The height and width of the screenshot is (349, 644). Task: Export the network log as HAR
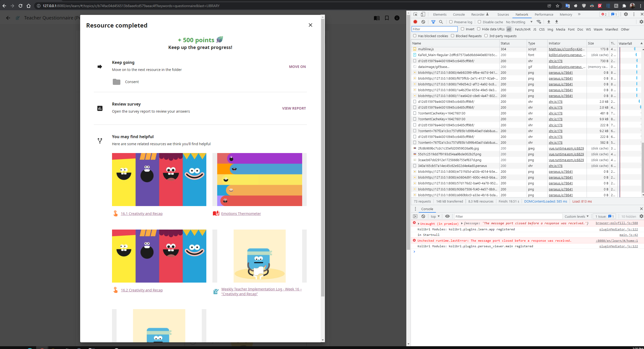click(557, 22)
